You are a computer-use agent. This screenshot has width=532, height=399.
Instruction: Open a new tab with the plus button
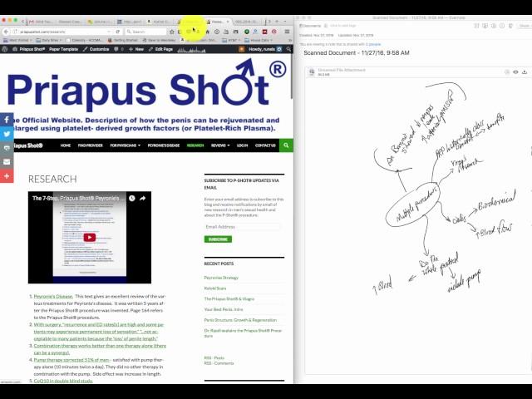277,22
